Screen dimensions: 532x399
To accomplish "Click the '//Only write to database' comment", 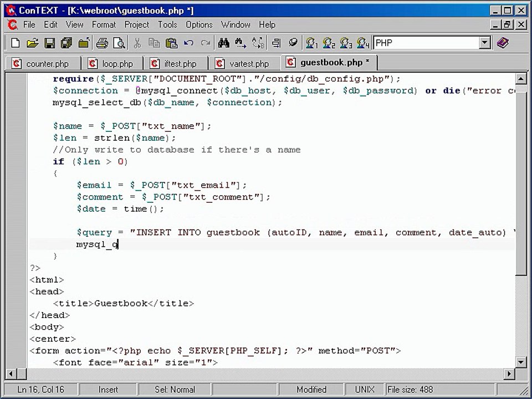I will [x=177, y=150].
